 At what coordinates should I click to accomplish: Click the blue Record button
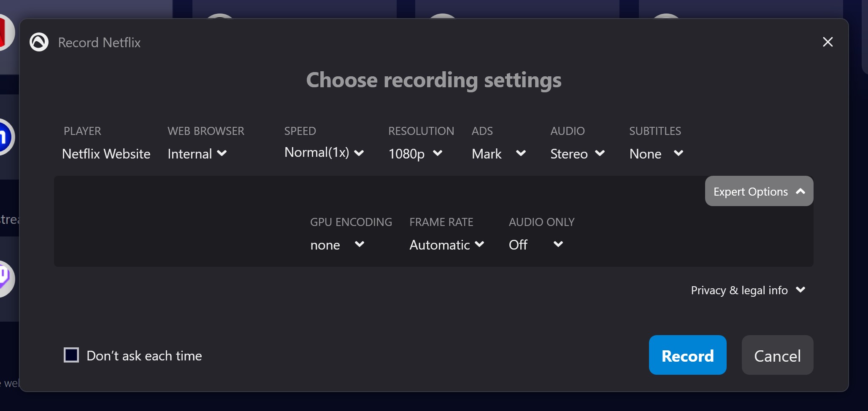[x=687, y=355]
